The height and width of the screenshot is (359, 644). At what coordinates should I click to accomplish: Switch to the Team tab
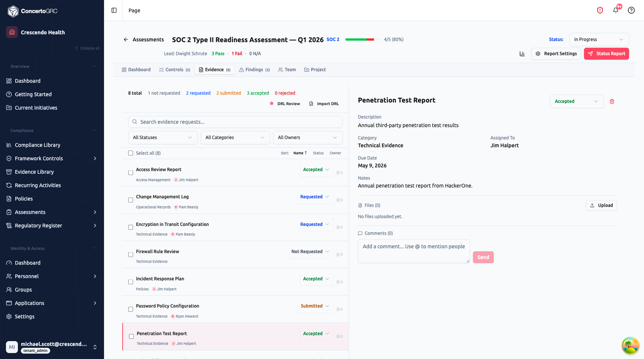(x=287, y=70)
